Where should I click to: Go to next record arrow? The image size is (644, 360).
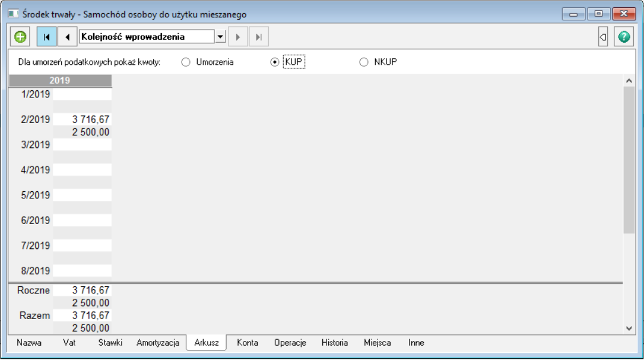pos(238,37)
